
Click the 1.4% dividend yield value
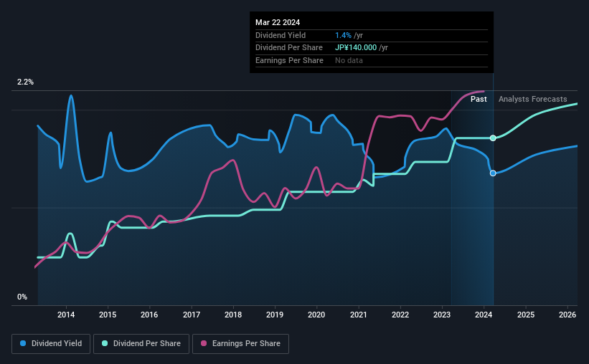tap(344, 35)
